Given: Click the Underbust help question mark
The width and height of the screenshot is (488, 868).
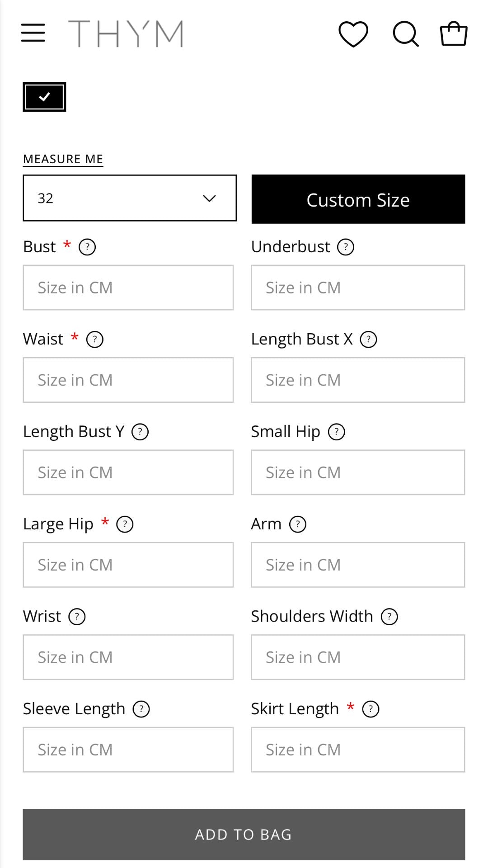Looking at the screenshot, I should pos(346,247).
